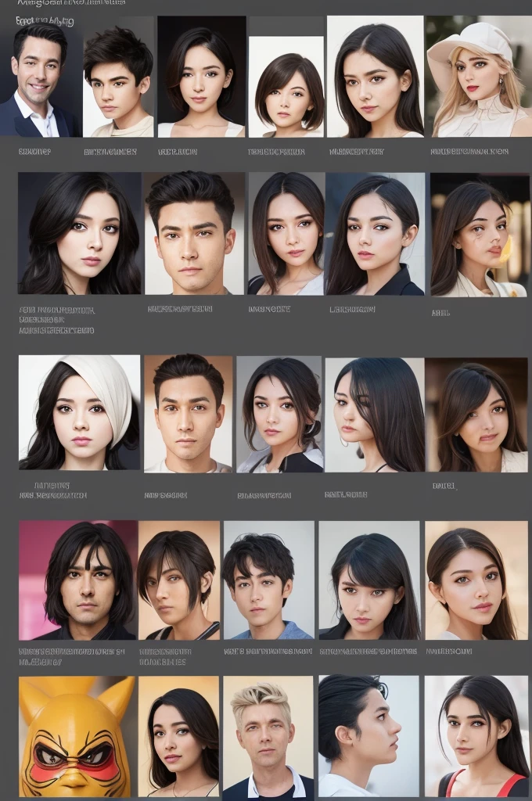The width and height of the screenshot is (532, 801).
Task: Click the side-profile portrait with tied-back hair
Action: pyautogui.click(x=368, y=737)
